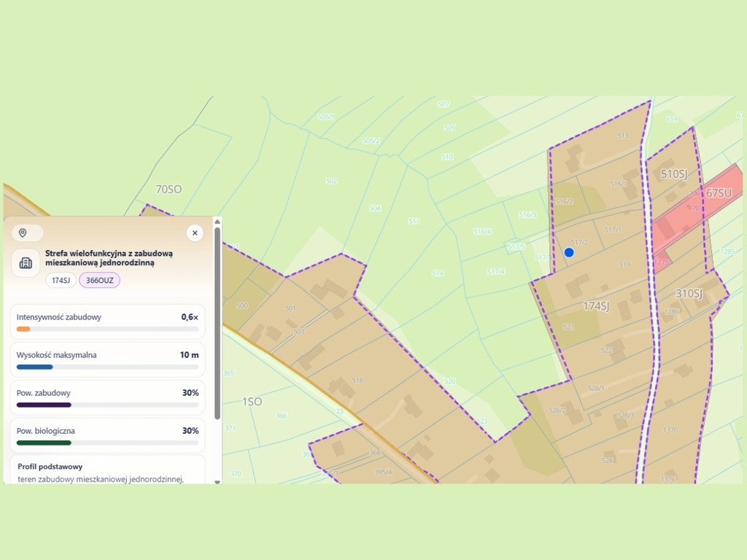Select the 310SJ zone label on map

[x=689, y=293]
